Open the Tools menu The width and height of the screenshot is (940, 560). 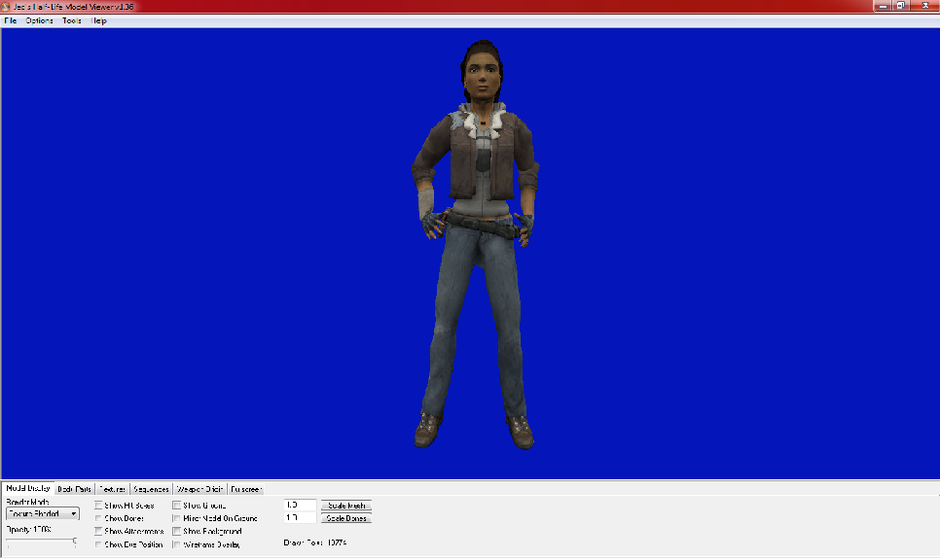(x=69, y=19)
